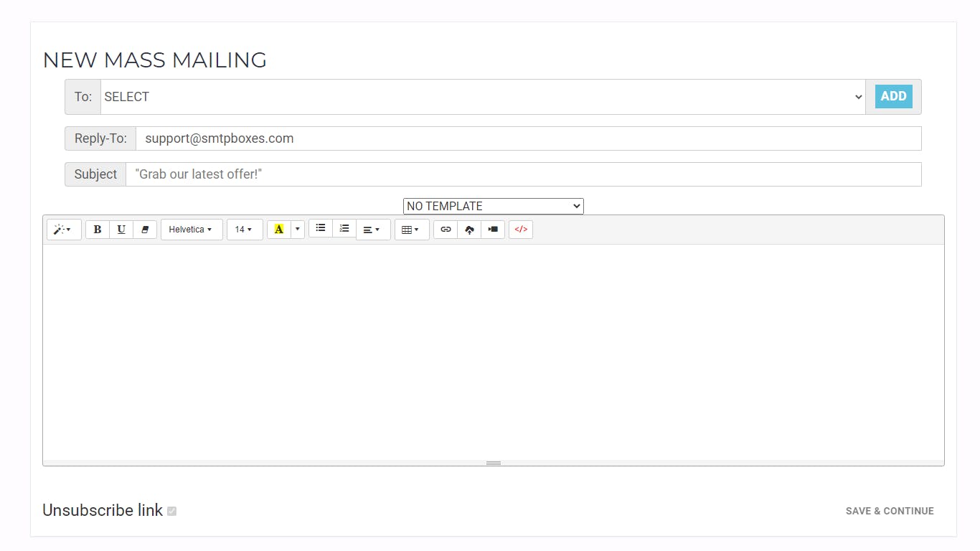
Task: Toggle bold formatting
Action: (x=98, y=230)
